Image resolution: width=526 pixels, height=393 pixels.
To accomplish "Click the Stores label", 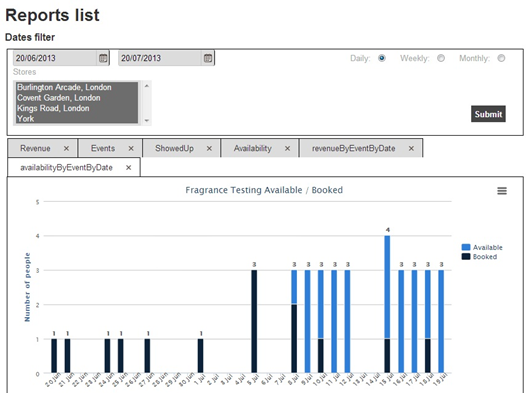I will (24, 72).
